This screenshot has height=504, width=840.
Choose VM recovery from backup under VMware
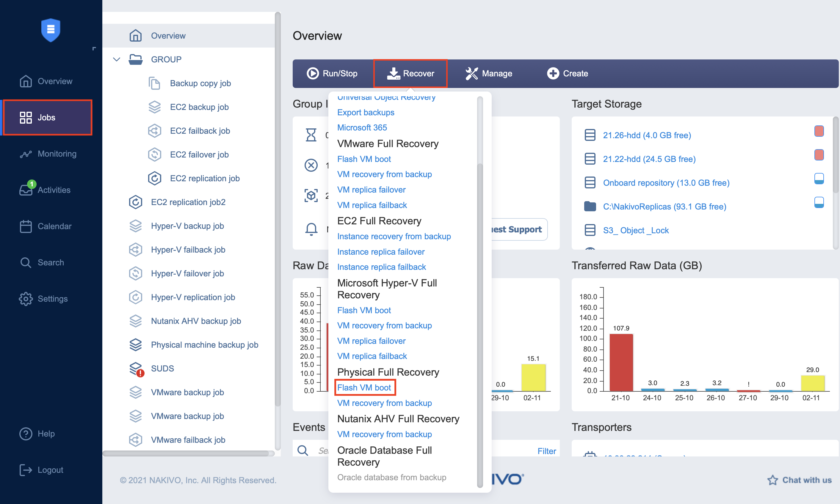(x=384, y=174)
